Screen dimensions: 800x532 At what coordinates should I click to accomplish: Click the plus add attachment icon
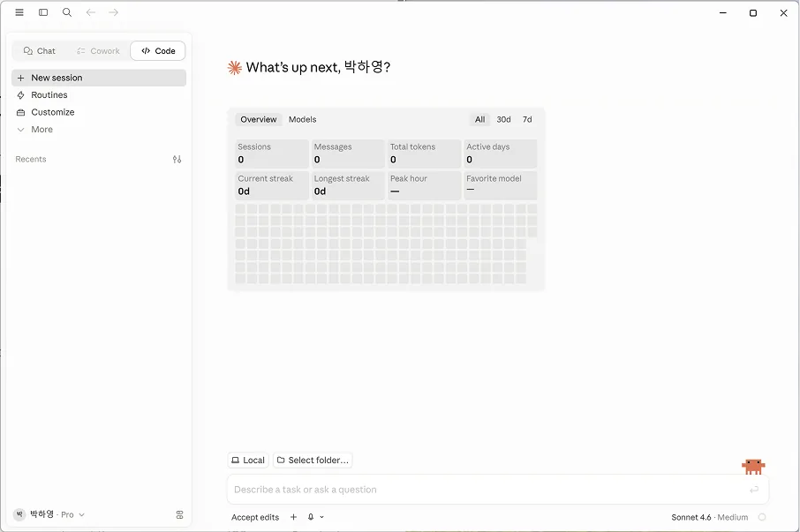[293, 517]
